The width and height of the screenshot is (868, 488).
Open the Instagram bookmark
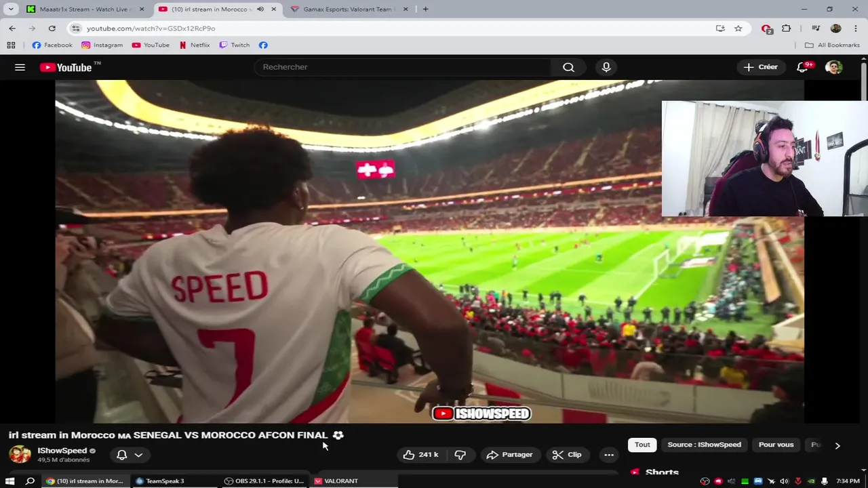pyautogui.click(x=102, y=45)
